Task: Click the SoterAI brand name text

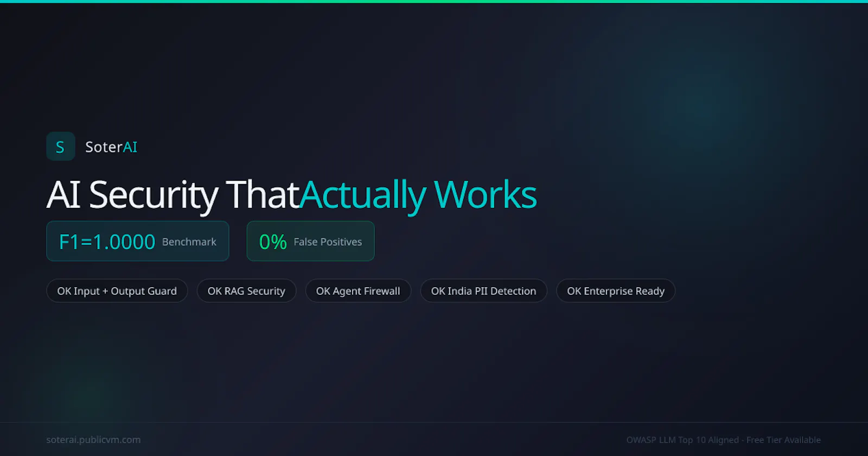Action: (x=111, y=147)
